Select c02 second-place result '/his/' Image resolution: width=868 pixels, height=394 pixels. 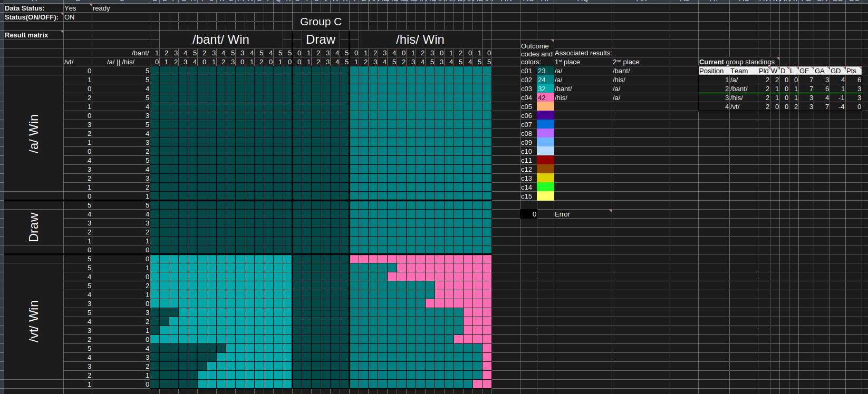(x=641, y=80)
